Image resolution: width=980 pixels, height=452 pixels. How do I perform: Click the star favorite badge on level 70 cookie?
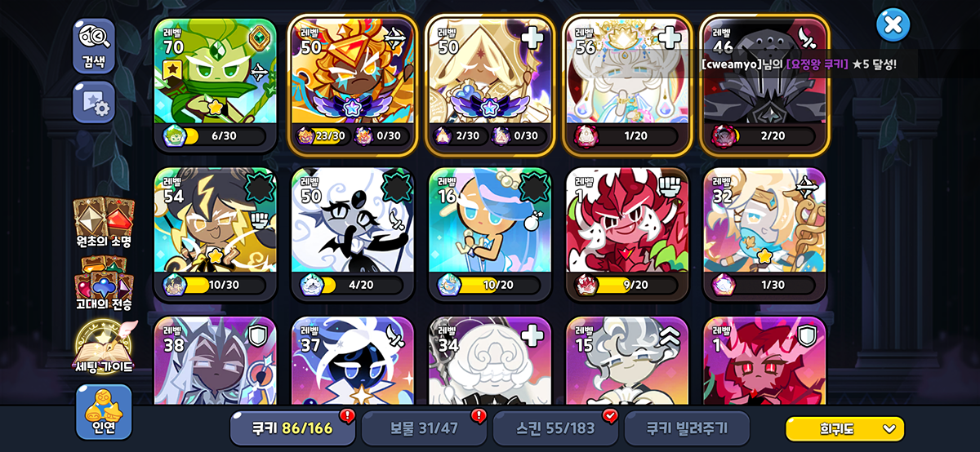[173, 70]
